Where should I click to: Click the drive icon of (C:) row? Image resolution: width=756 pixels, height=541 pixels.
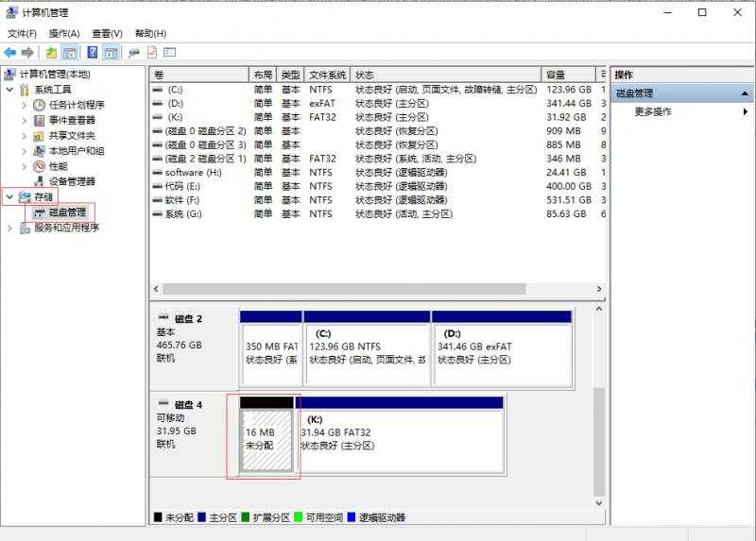point(158,90)
